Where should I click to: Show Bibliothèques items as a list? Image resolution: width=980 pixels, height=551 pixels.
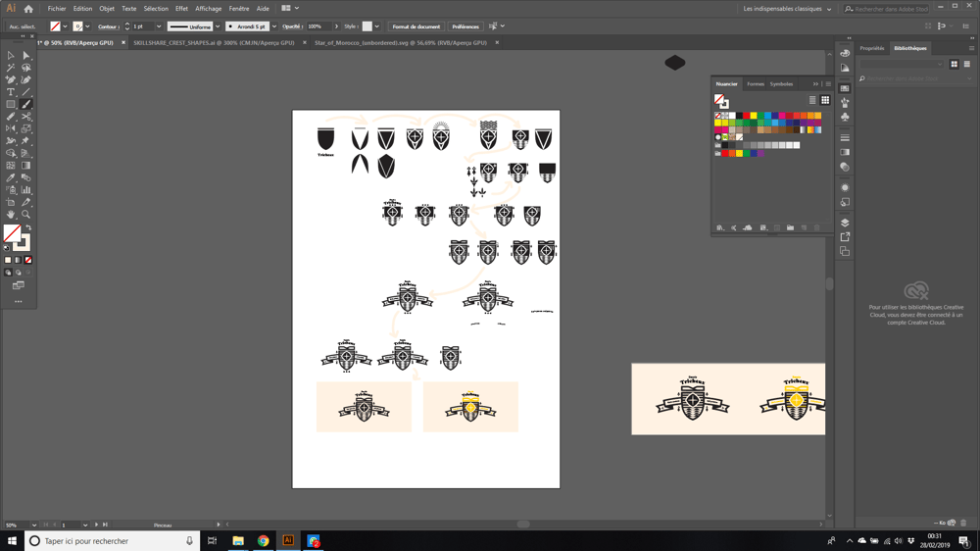tap(967, 64)
